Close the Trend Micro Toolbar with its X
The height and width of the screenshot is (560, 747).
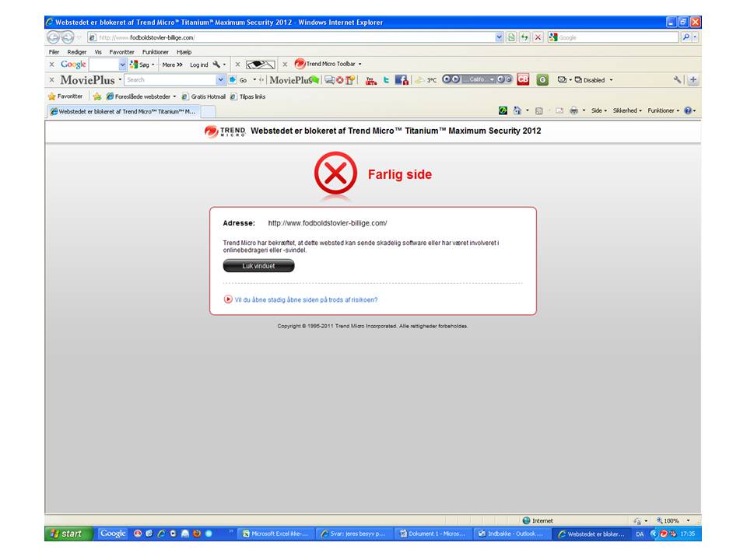[x=285, y=65]
